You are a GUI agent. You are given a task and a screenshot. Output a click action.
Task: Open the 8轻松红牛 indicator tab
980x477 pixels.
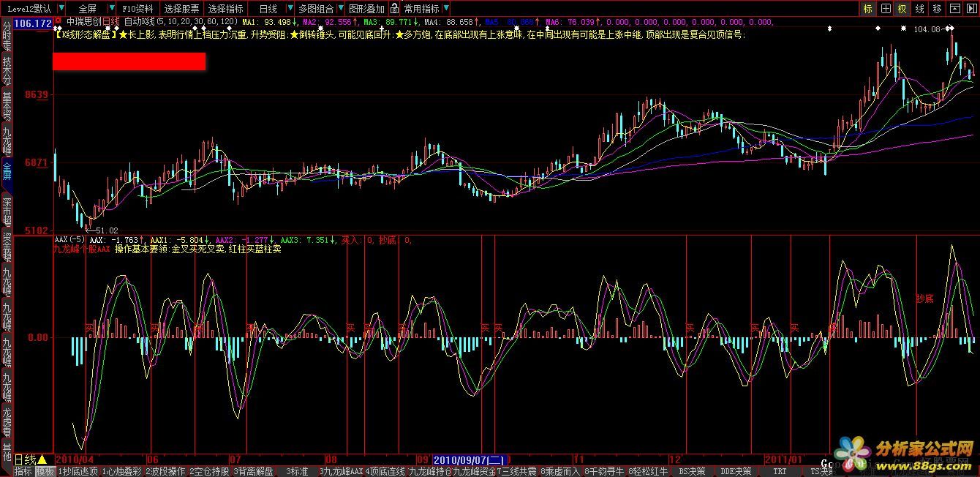pos(648,471)
